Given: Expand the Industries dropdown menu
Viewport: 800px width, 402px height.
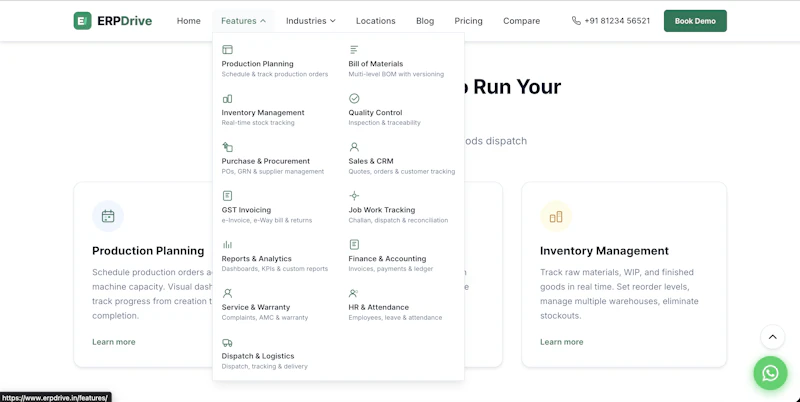Looking at the screenshot, I should [311, 21].
